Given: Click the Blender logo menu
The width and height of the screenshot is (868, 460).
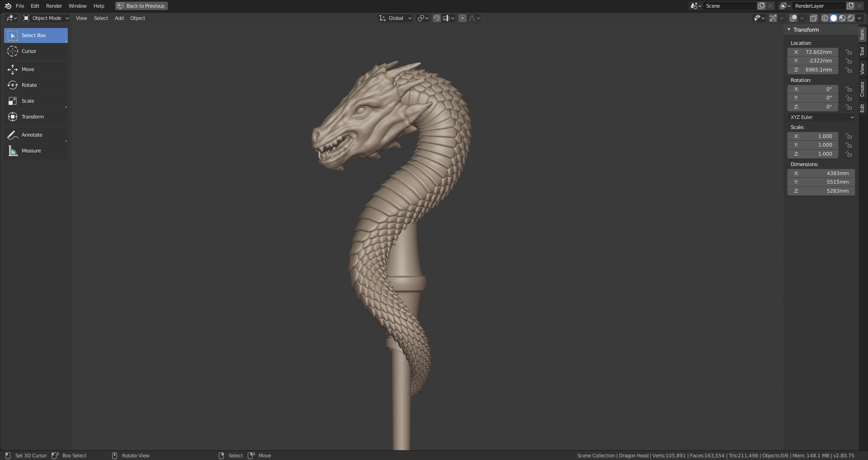Looking at the screenshot, I should coord(8,6).
